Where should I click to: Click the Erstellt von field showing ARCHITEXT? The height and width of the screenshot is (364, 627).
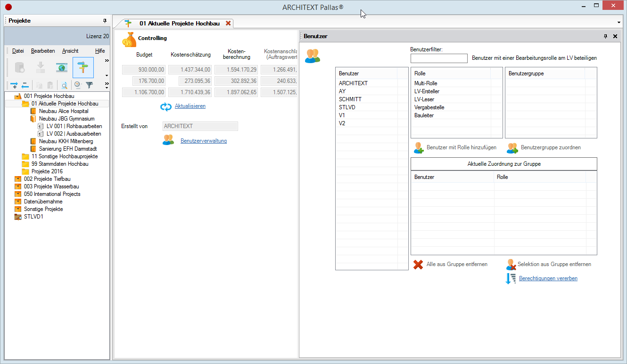tap(200, 126)
